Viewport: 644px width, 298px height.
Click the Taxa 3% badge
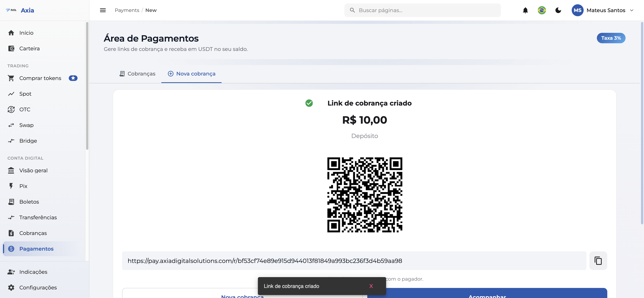click(x=611, y=38)
